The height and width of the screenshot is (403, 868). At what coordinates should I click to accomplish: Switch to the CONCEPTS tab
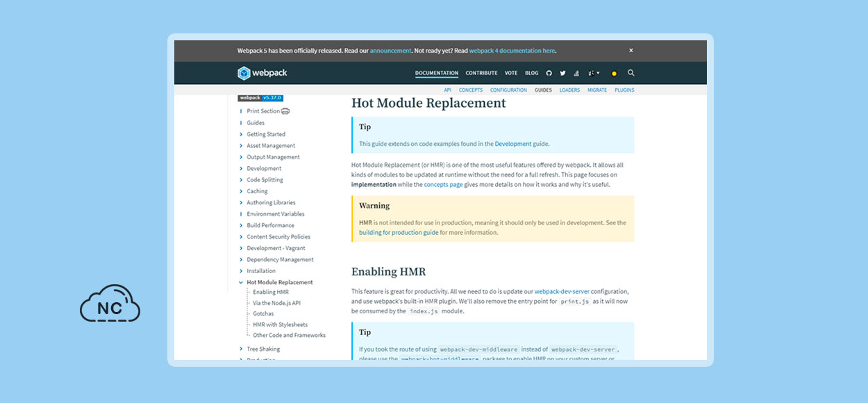[x=471, y=90]
